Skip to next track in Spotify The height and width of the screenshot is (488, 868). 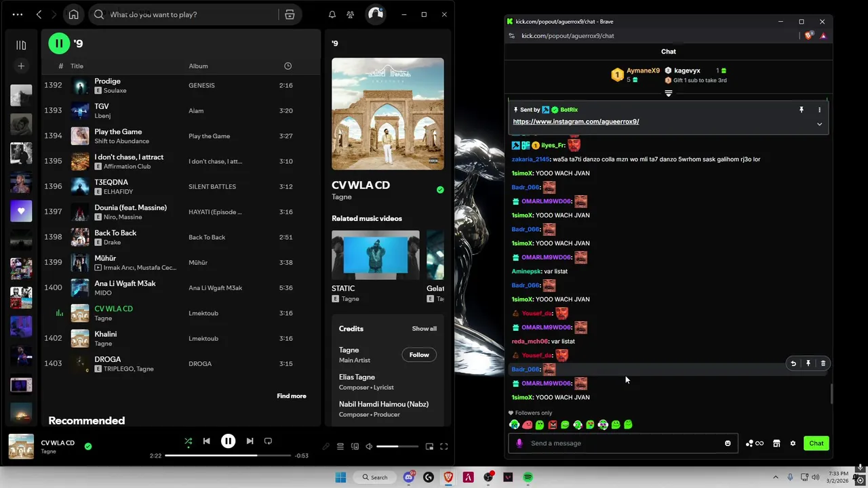250,441
